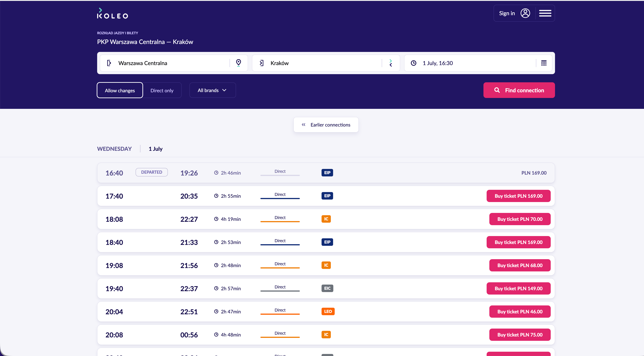644x356 pixels.
Task: Click the DEPARTED label on 16:40 train
Action: (x=151, y=172)
